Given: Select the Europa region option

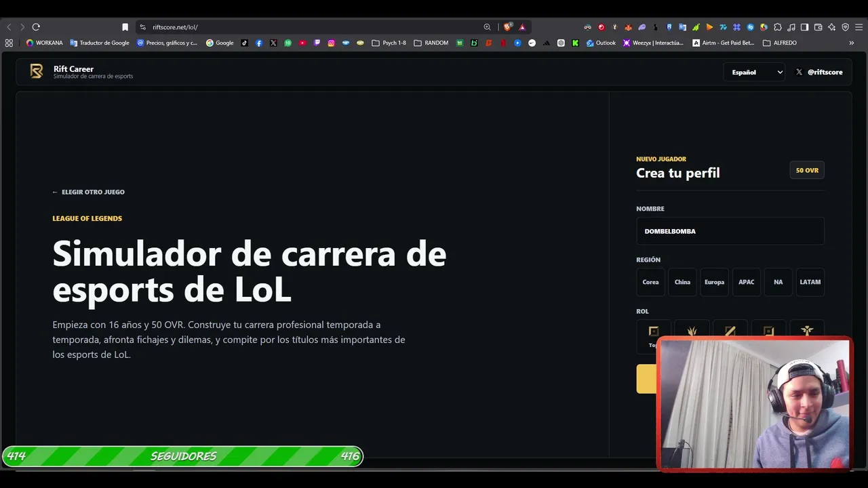Looking at the screenshot, I should click(714, 282).
